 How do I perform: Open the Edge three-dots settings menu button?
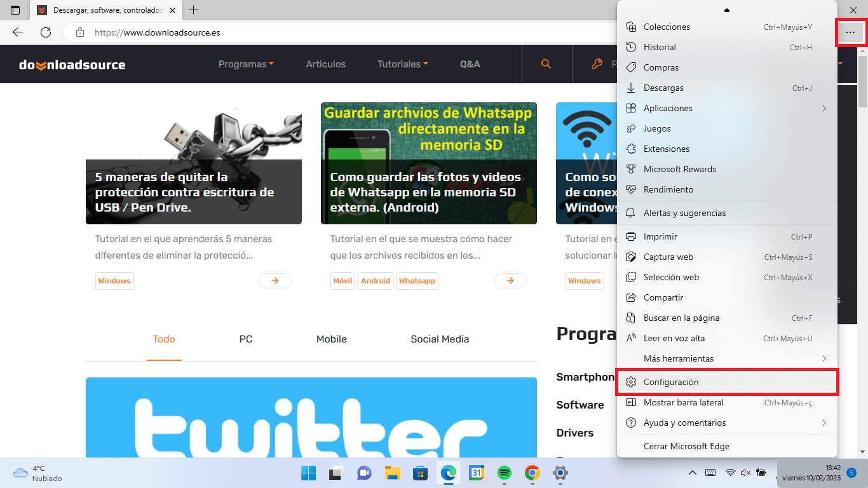[x=850, y=32]
